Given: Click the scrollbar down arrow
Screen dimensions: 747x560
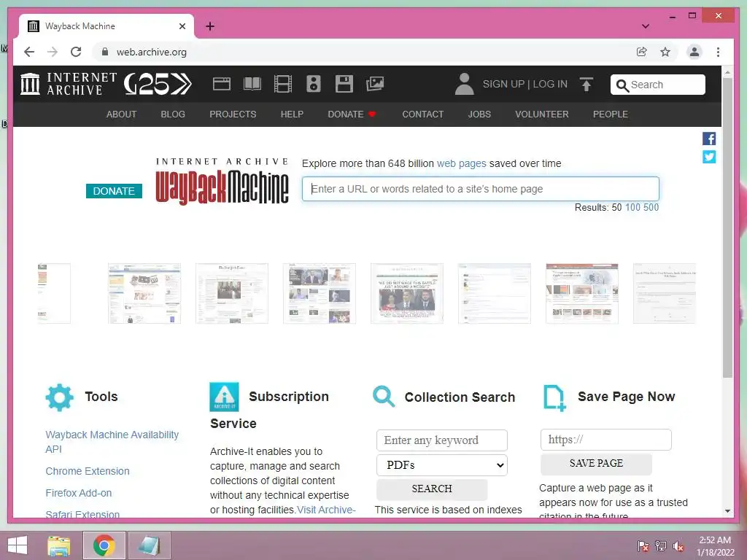Looking at the screenshot, I should pyautogui.click(x=727, y=511).
